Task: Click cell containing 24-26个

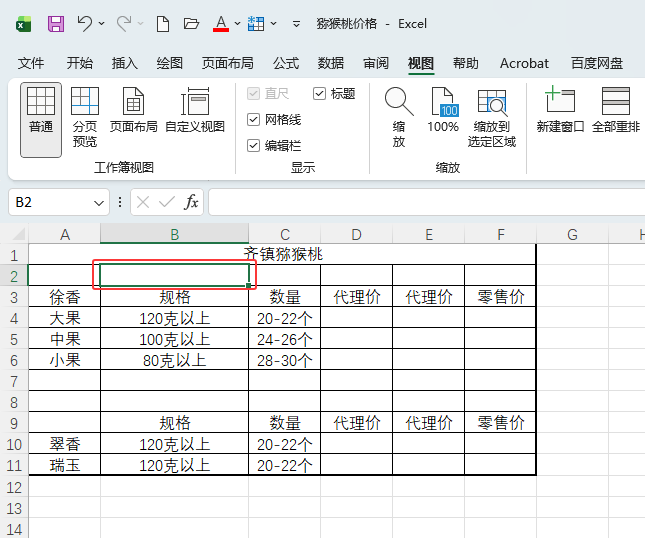Action: (x=285, y=339)
